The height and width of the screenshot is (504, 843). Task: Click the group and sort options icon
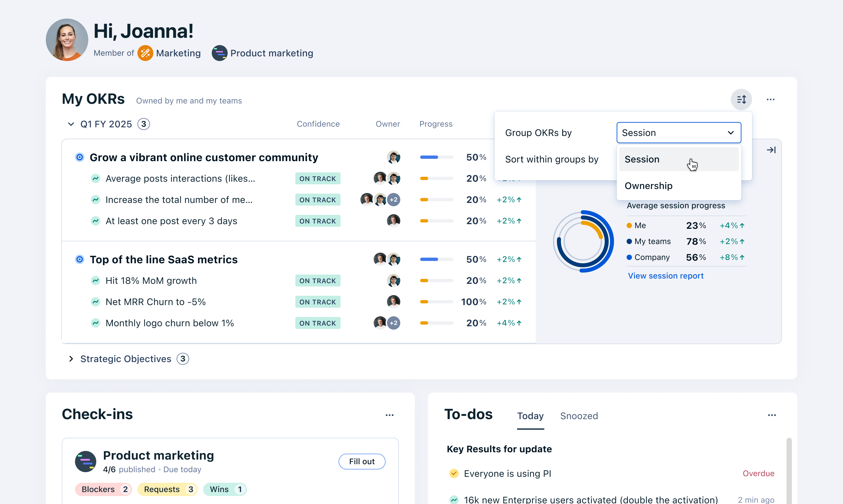click(741, 99)
